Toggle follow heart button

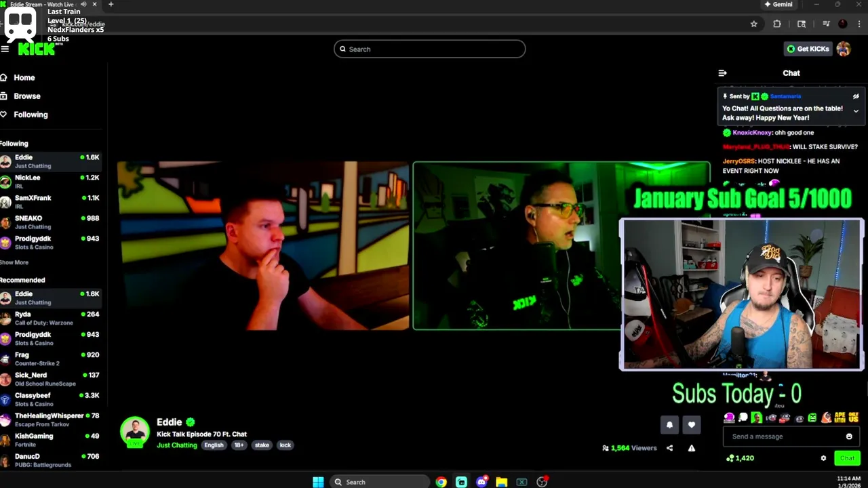tap(691, 425)
